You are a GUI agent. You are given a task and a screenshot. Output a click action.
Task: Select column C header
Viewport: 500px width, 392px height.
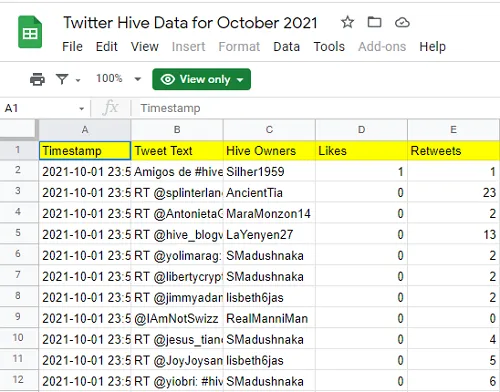click(x=269, y=130)
